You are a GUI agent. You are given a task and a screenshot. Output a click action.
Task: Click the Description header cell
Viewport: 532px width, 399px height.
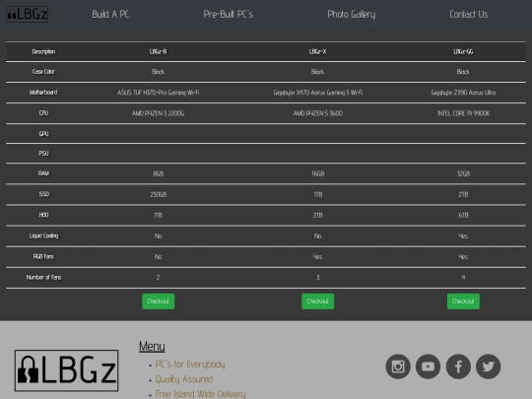pyautogui.click(x=43, y=51)
